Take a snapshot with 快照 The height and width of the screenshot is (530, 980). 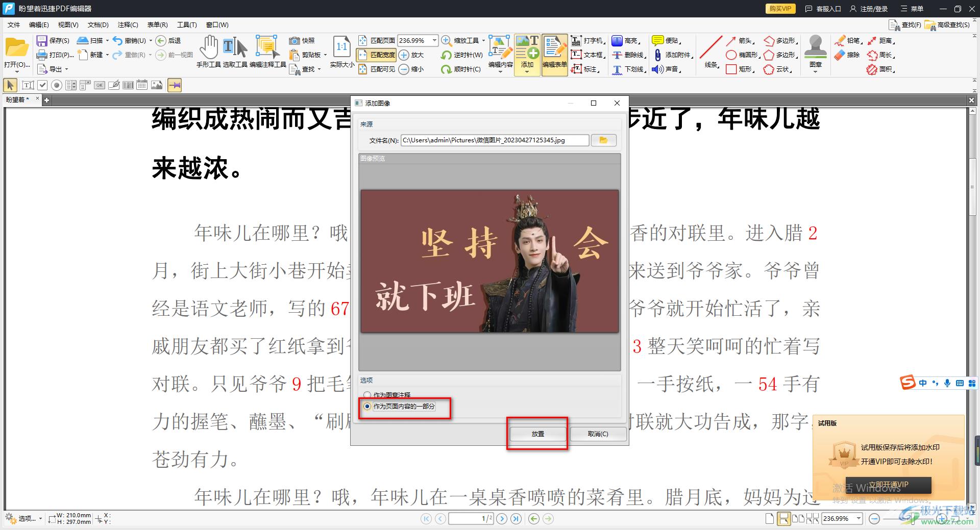pos(302,40)
